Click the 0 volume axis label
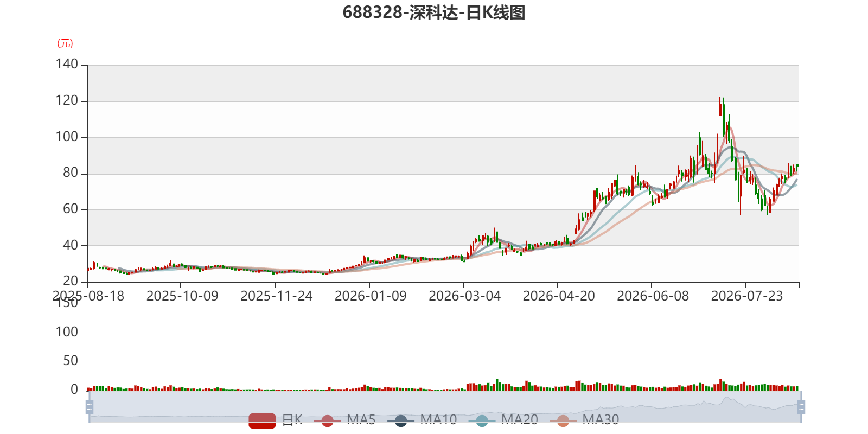 click(x=74, y=390)
